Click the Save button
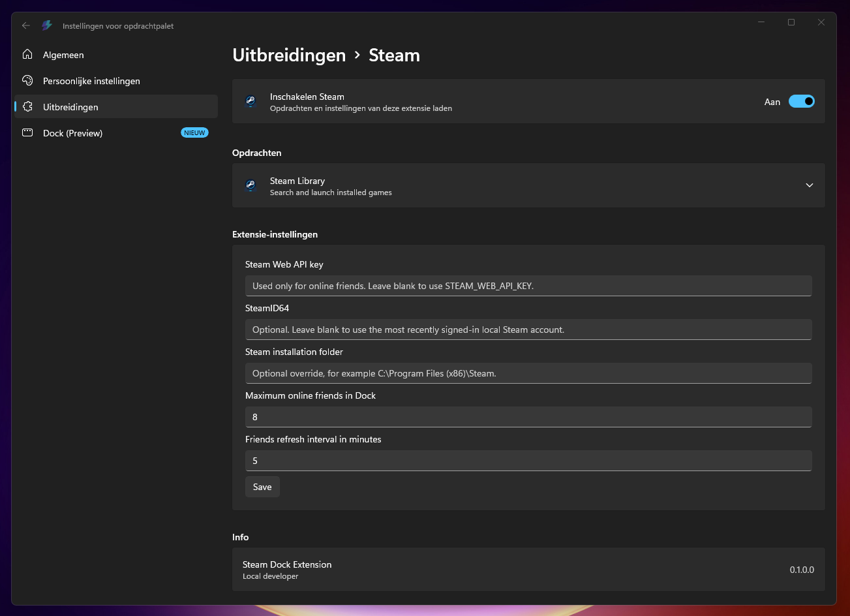 click(262, 487)
